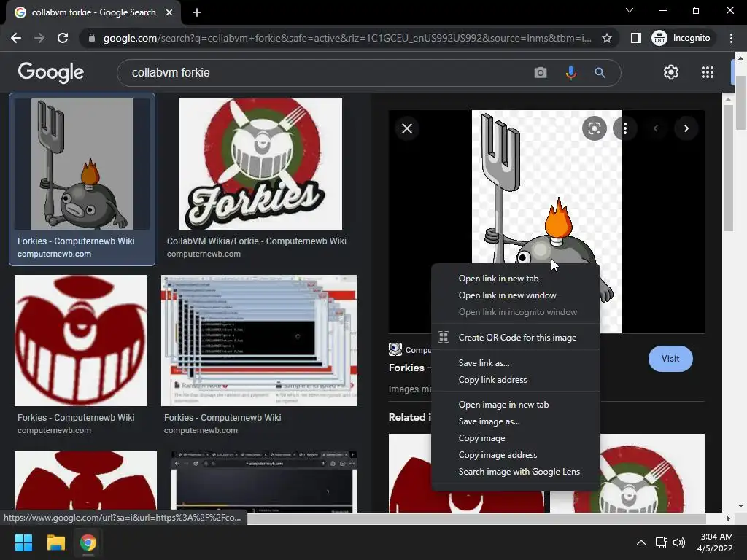Open Google Lens on preview image
This screenshot has height=560, width=747.
[594, 128]
